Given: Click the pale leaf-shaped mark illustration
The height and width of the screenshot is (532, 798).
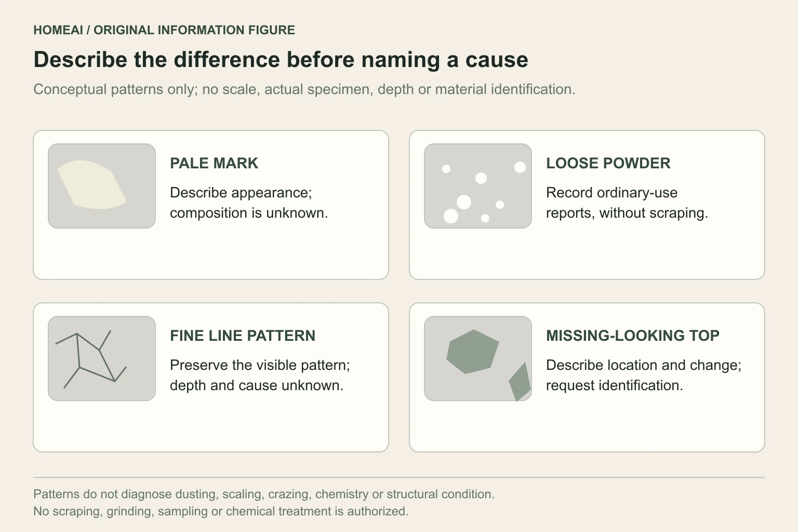Looking at the screenshot, I should click(92, 185).
